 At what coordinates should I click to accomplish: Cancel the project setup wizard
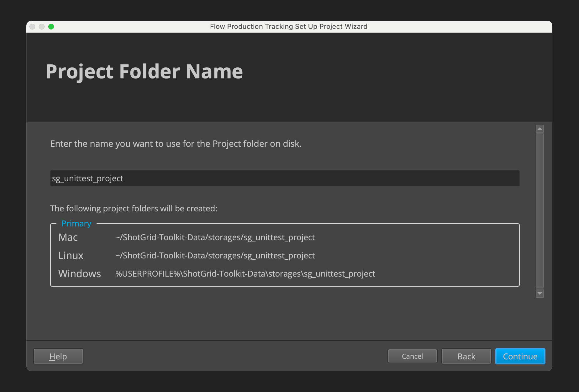click(x=412, y=356)
